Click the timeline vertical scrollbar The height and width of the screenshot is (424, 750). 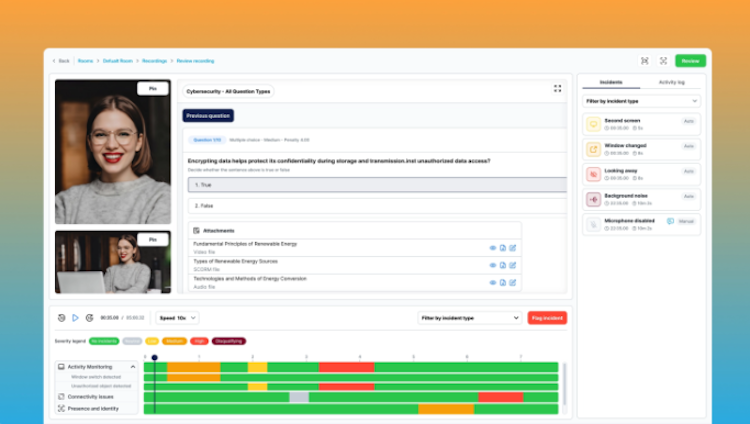[x=564, y=384]
